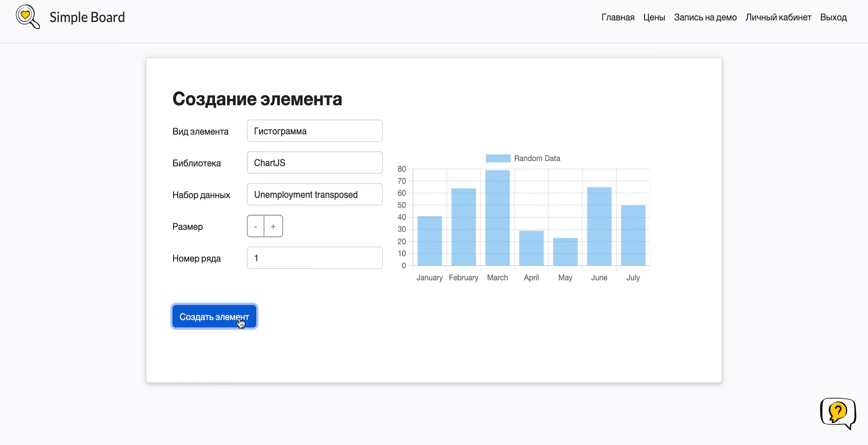The height and width of the screenshot is (445, 868).
Task: Open the Набор данных dropdown
Action: [315, 194]
